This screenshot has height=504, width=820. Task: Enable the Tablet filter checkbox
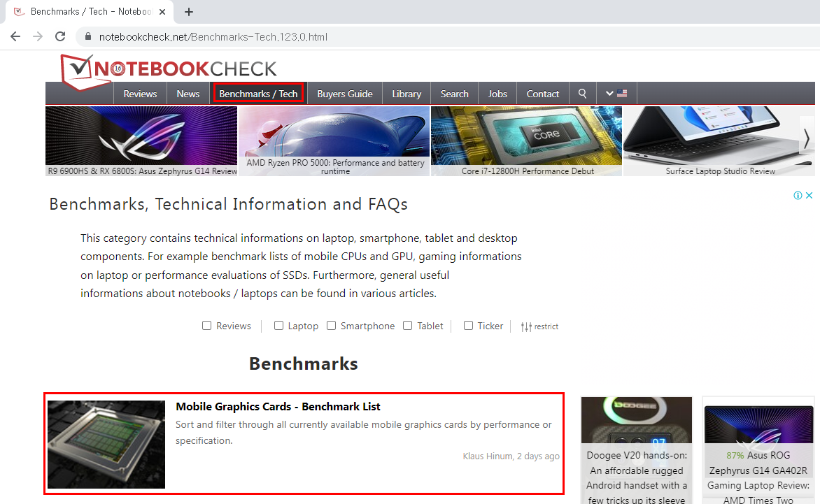click(407, 325)
